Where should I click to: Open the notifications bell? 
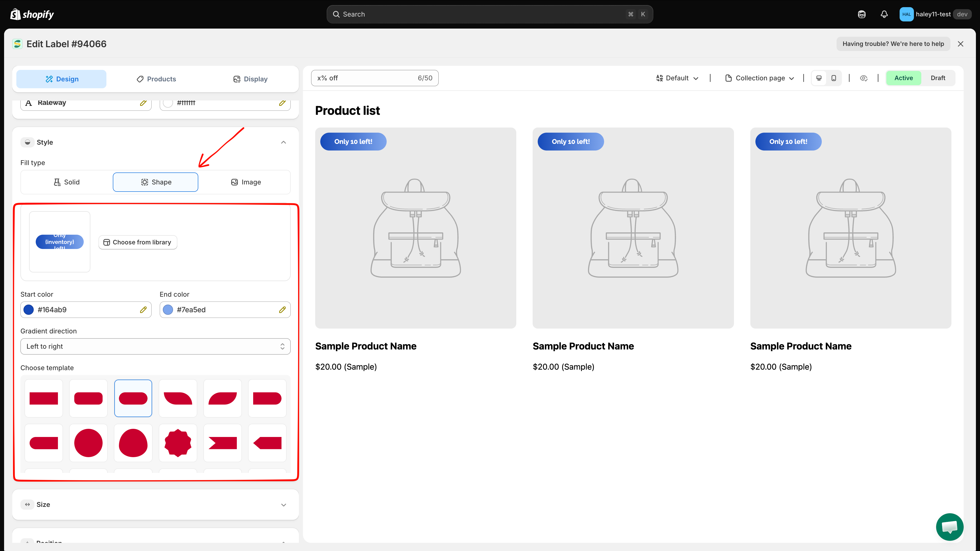point(884,15)
